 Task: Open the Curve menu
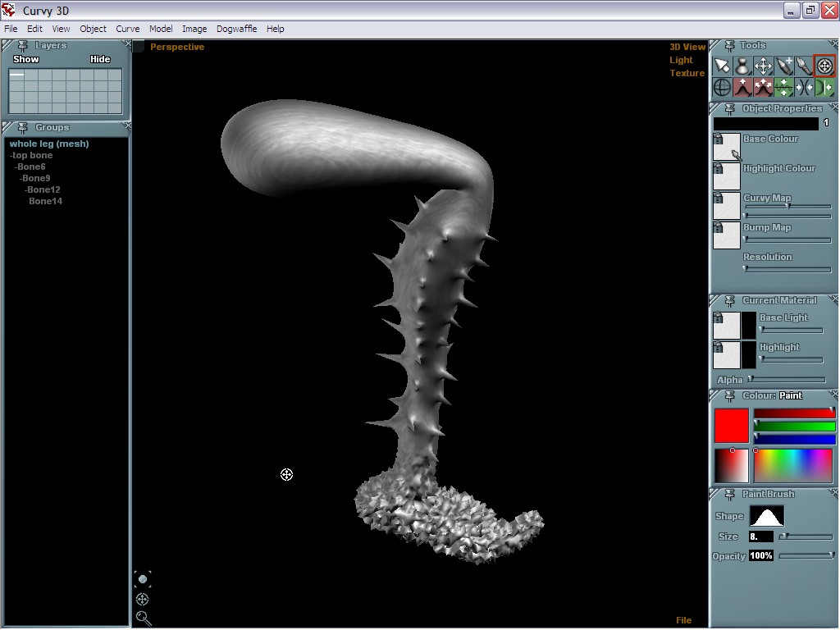[127, 29]
